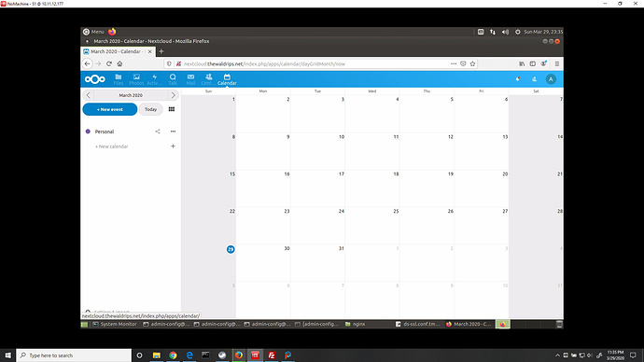Open the Contacts app icon
Screen dimensions: 644x362
pos(209,77)
